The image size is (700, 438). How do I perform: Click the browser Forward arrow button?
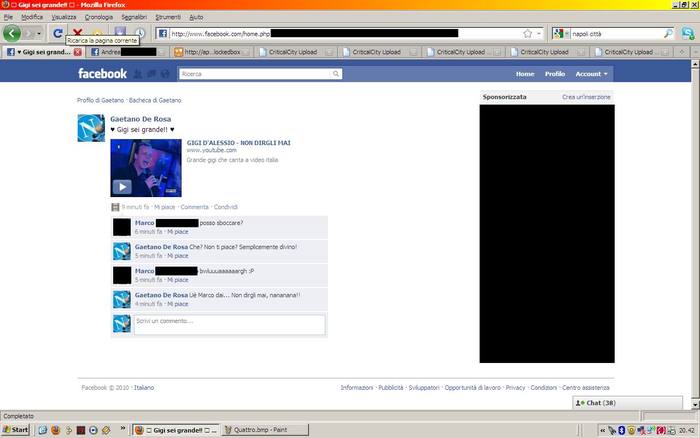[x=29, y=34]
